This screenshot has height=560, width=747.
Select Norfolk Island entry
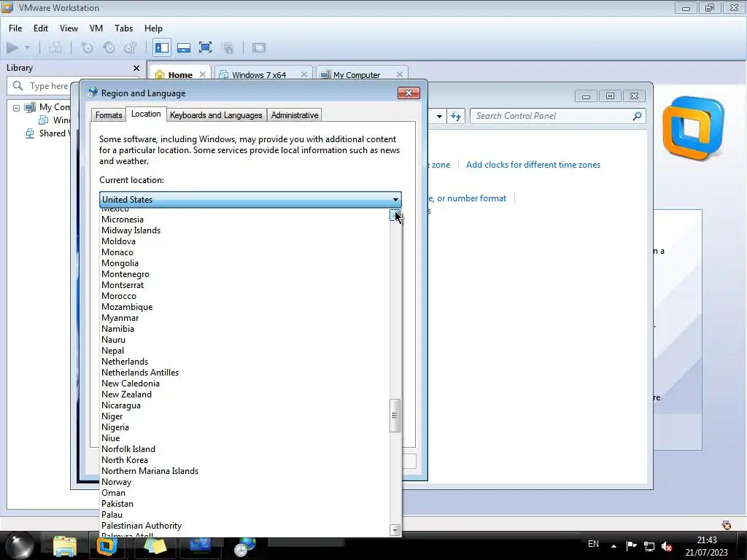pyautogui.click(x=245, y=449)
